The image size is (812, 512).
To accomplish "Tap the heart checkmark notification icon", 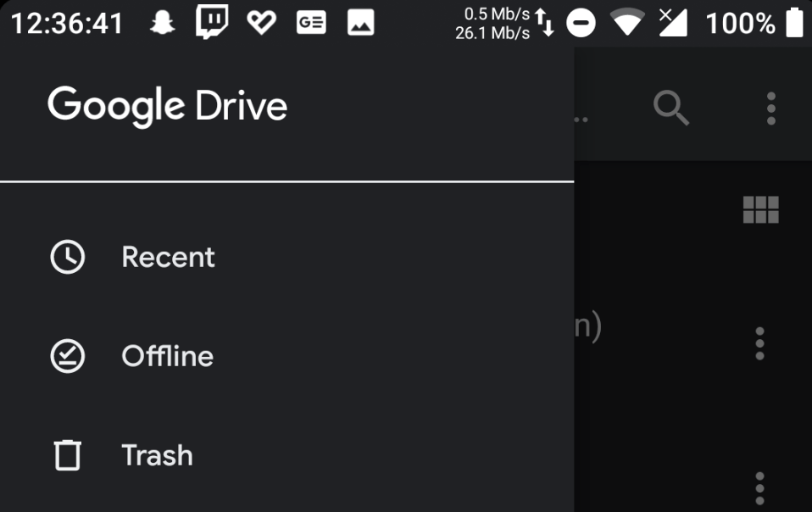I will pyautogui.click(x=262, y=23).
